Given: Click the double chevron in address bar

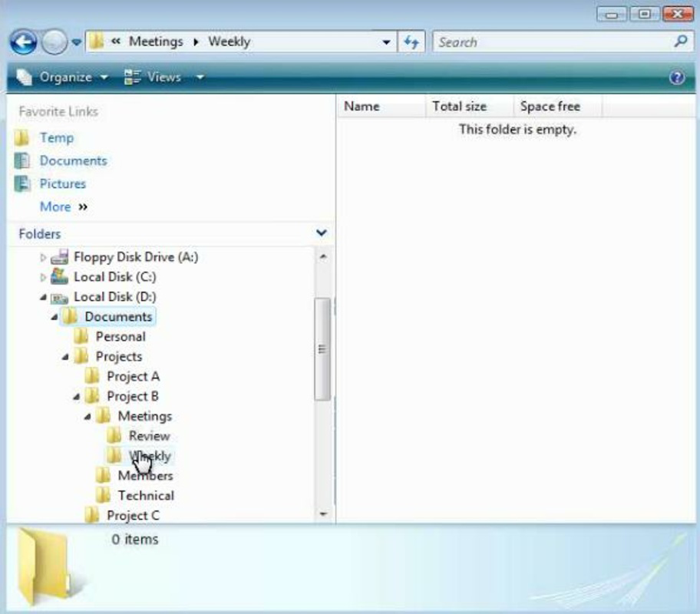Looking at the screenshot, I should [x=116, y=41].
